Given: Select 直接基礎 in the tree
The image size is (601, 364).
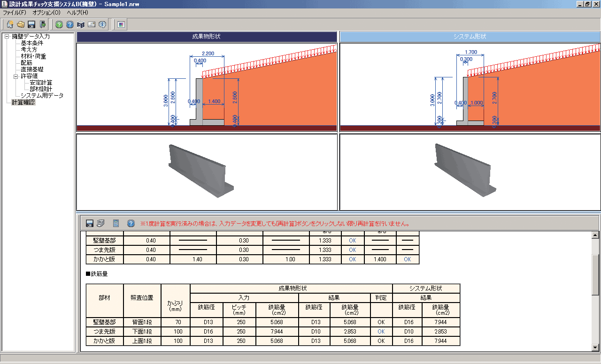Looking at the screenshot, I should point(32,69).
